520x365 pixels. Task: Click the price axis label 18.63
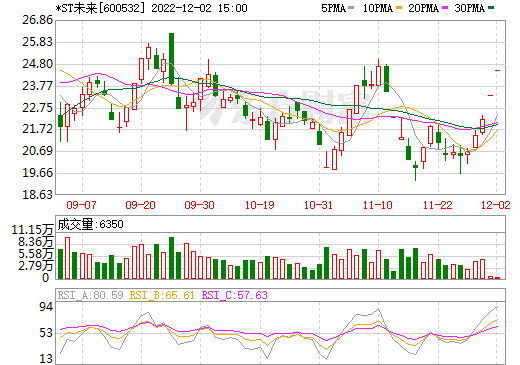(x=37, y=194)
